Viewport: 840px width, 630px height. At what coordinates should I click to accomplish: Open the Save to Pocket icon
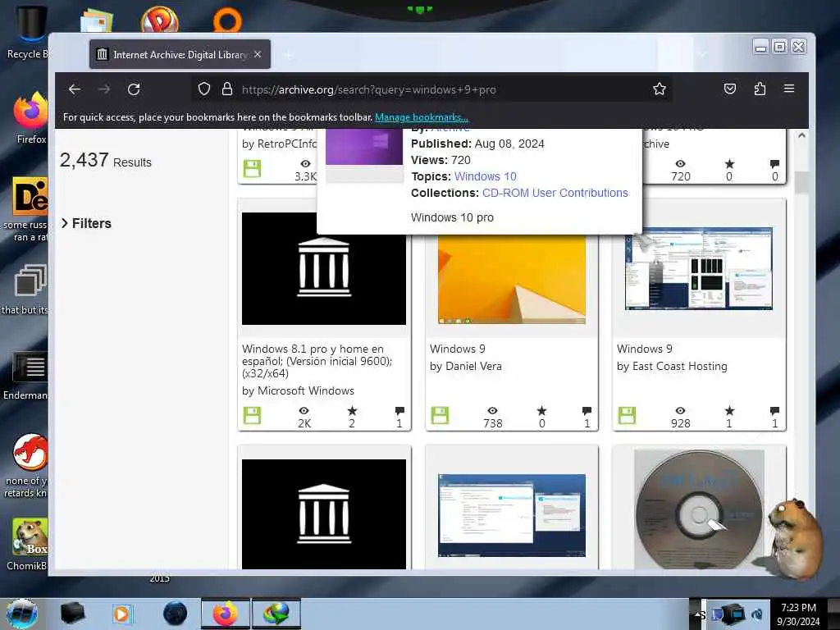729,89
